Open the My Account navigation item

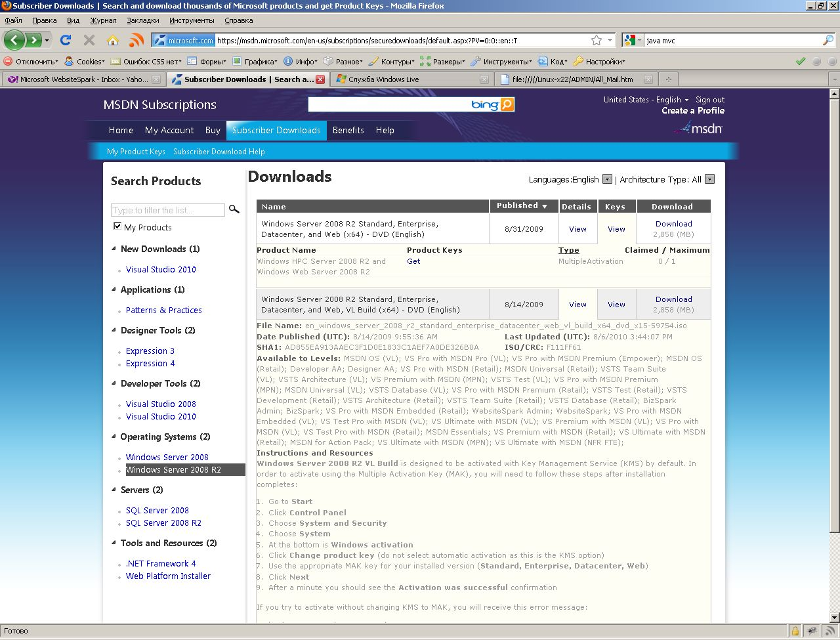coord(169,130)
